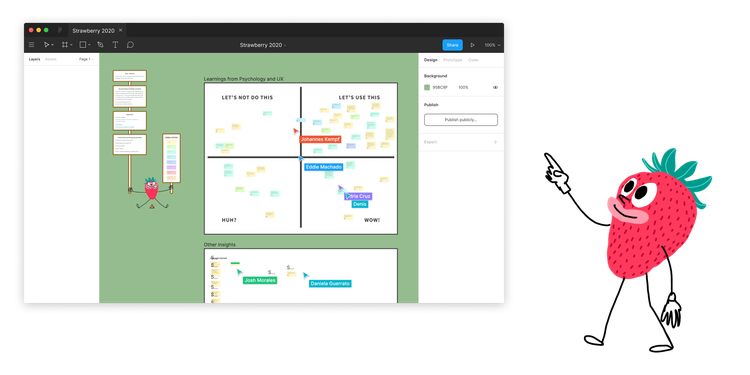Select the LET'S USE THIS heading
Viewport: 750px width, 375px height.
pos(359,98)
